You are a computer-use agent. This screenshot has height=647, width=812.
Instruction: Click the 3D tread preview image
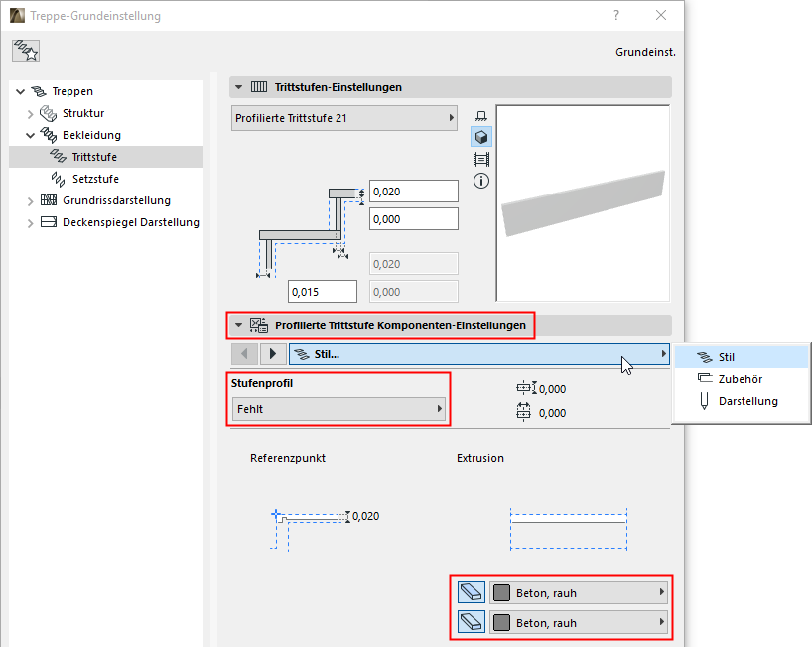coord(583,202)
